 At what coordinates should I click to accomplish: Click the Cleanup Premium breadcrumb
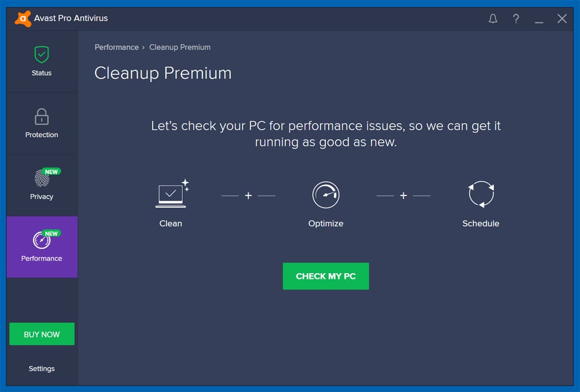click(x=180, y=48)
